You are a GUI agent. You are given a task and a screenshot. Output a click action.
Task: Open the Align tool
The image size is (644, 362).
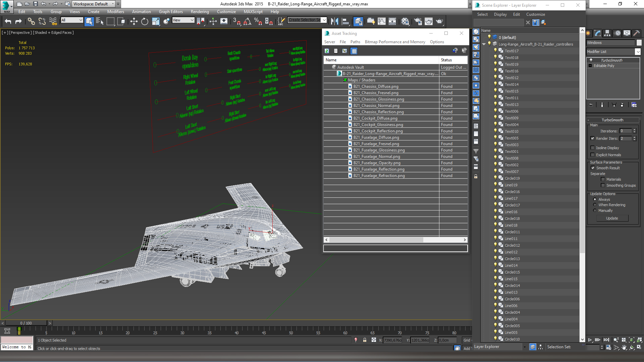(x=345, y=21)
